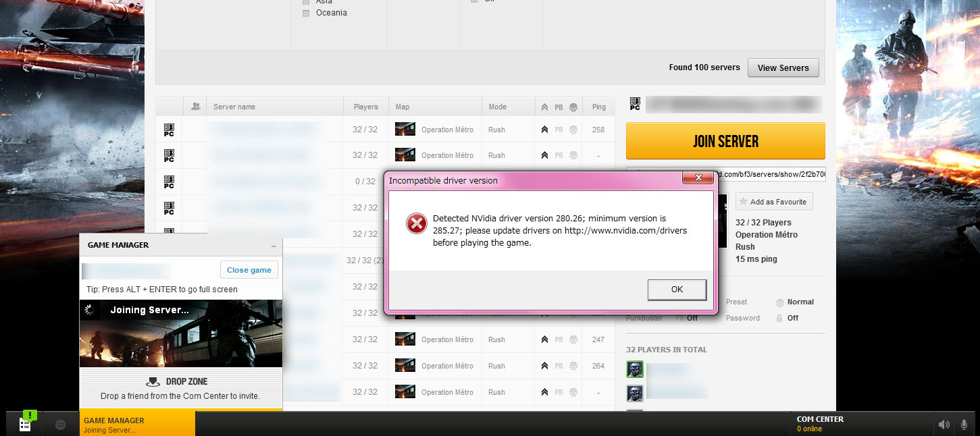
Task: Click the "Found 100 servers" text
Action: (704, 67)
